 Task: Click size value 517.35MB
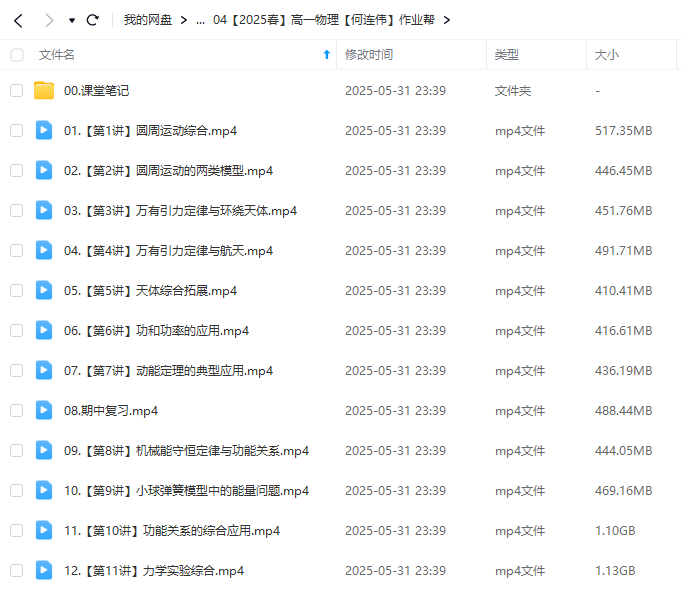click(624, 131)
